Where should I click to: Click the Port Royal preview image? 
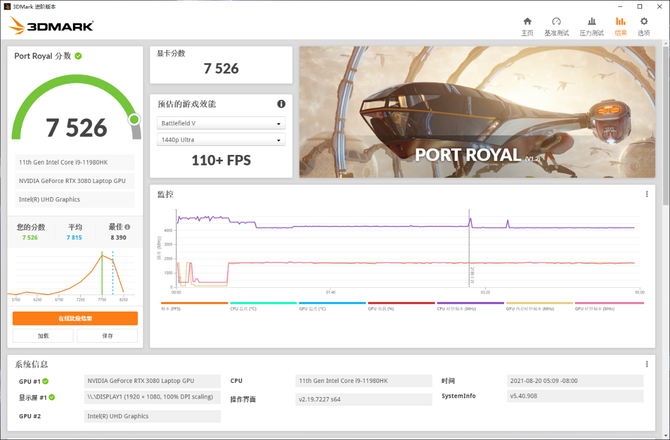point(477,112)
